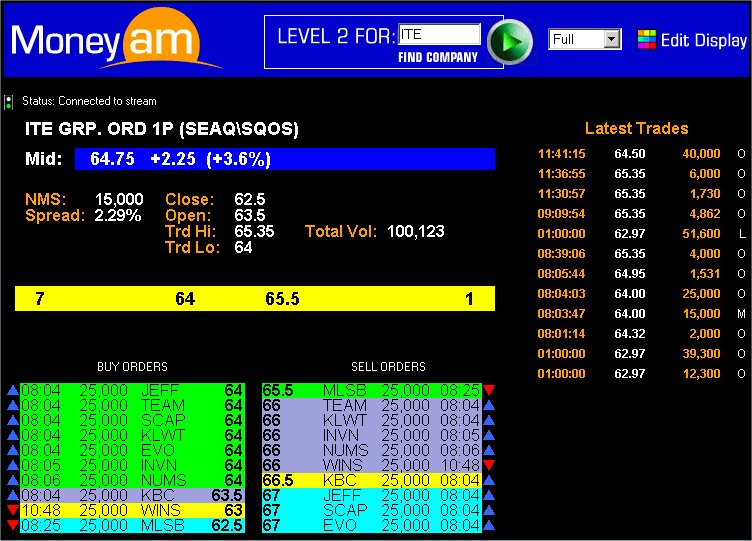Click the Edit Display link
Viewport: 752px width, 541px height.
click(x=703, y=40)
